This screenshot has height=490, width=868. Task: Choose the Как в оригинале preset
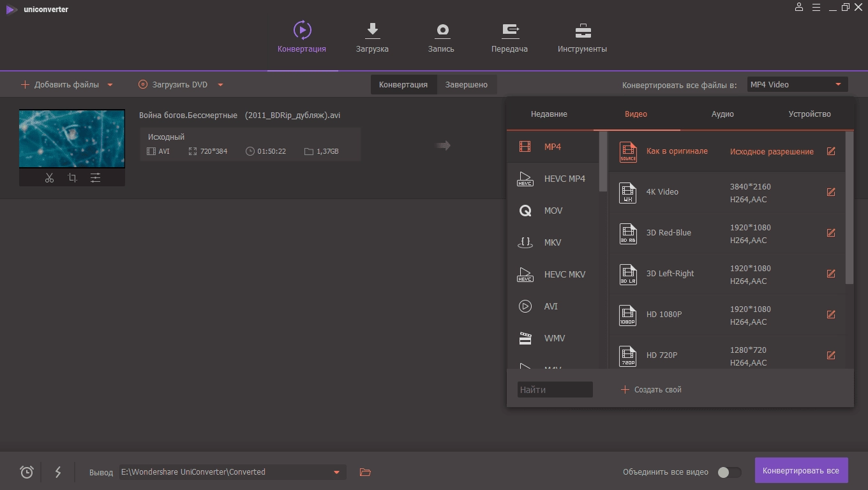pyautogui.click(x=726, y=151)
